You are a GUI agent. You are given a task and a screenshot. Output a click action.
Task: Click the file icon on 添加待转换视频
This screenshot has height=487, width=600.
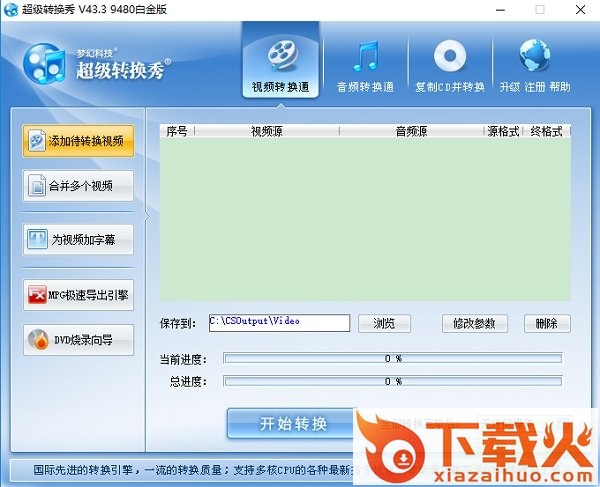click(x=37, y=141)
